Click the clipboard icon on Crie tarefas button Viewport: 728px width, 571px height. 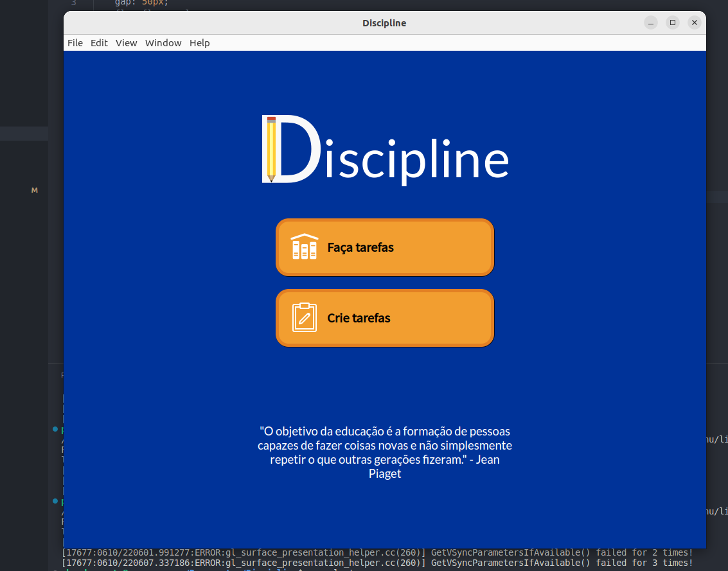coord(304,317)
